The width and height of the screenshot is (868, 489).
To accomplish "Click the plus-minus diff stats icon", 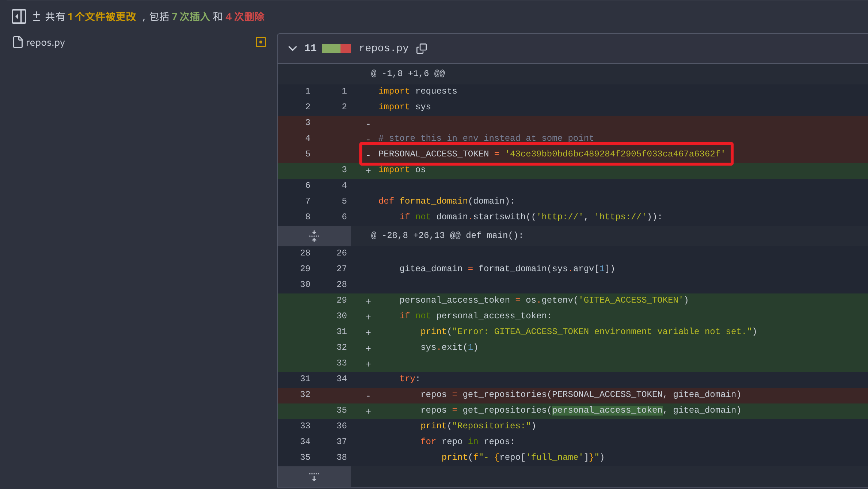I will [x=37, y=16].
